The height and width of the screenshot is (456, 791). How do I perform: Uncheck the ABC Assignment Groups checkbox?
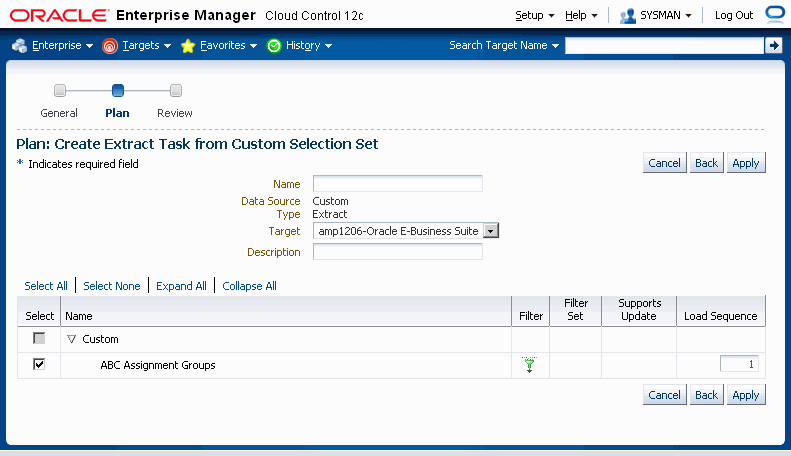click(39, 364)
